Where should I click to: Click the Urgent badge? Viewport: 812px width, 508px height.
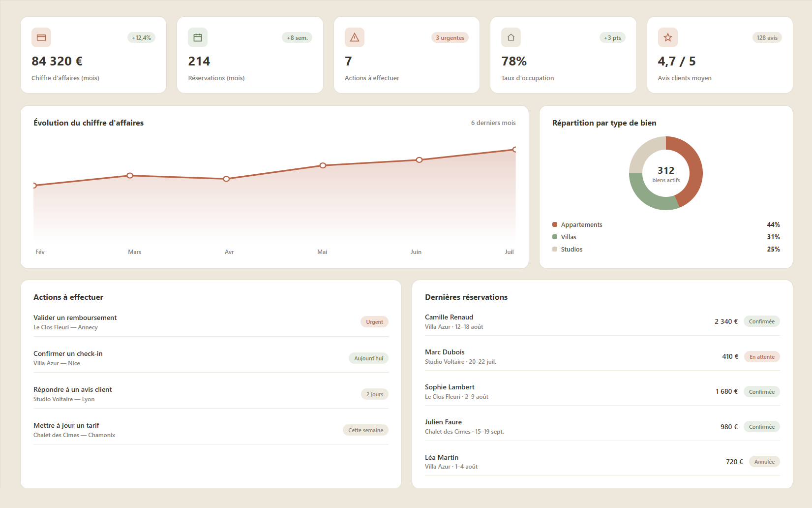pos(374,322)
